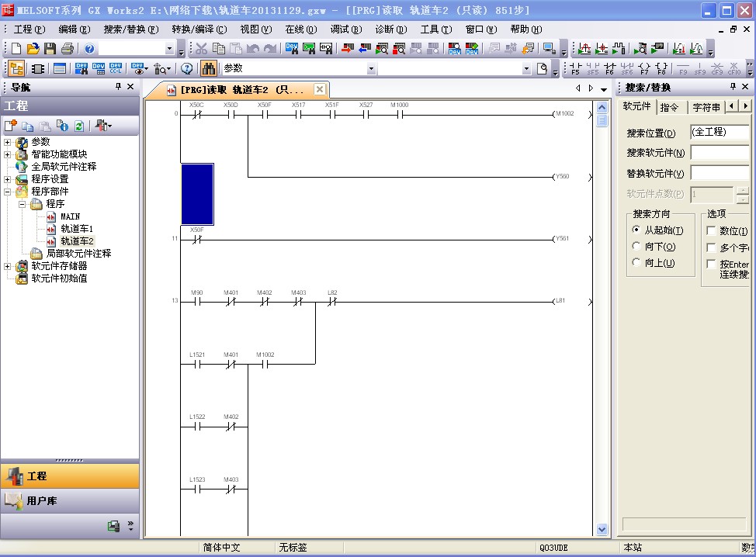Click navigation panel refresh icon
The width and height of the screenshot is (756, 557).
pyautogui.click(x=78, y=126)
